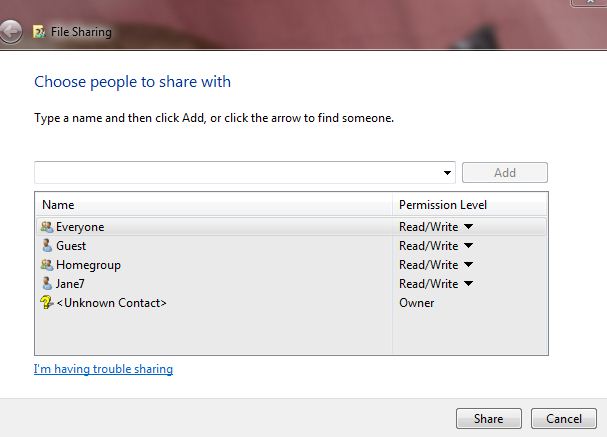Click the Share button
Viewport: 607px width, 437px height.
(x=489, y=418)
